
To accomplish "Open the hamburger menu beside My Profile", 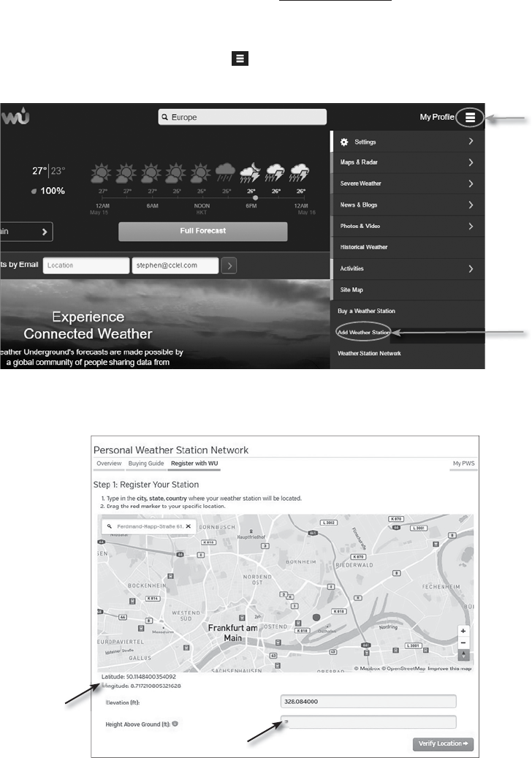I will pyautogui.click(x=470, y=117).
